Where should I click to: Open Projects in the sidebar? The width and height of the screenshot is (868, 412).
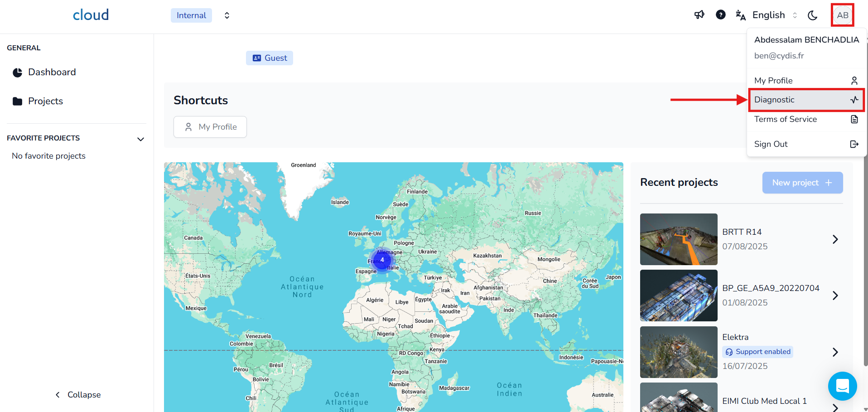[x=45, y=101]
